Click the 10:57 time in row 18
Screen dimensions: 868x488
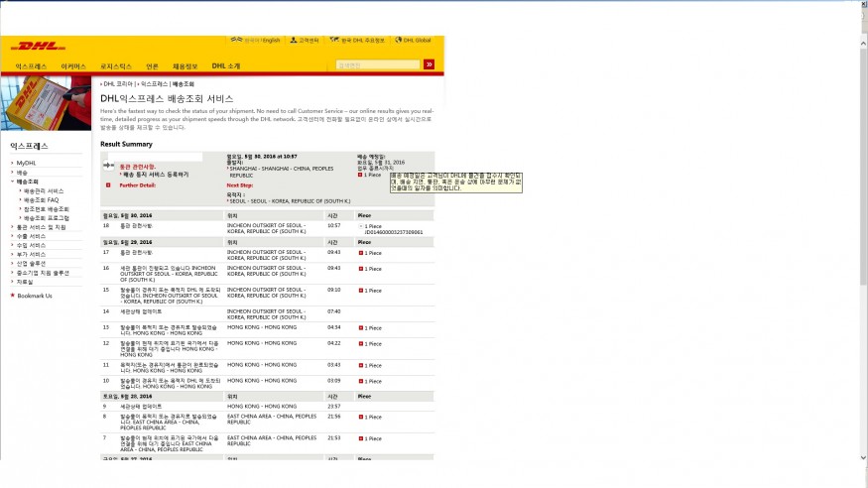pyautogui.click(x=333, y=226)
